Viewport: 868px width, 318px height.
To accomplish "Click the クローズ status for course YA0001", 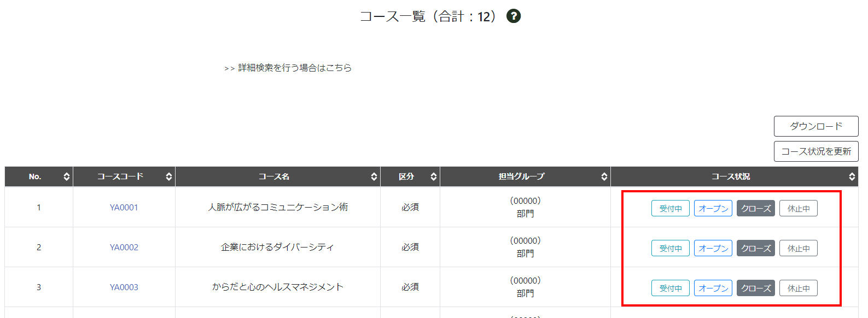I will pyautogui.click(x=755, y=208).
